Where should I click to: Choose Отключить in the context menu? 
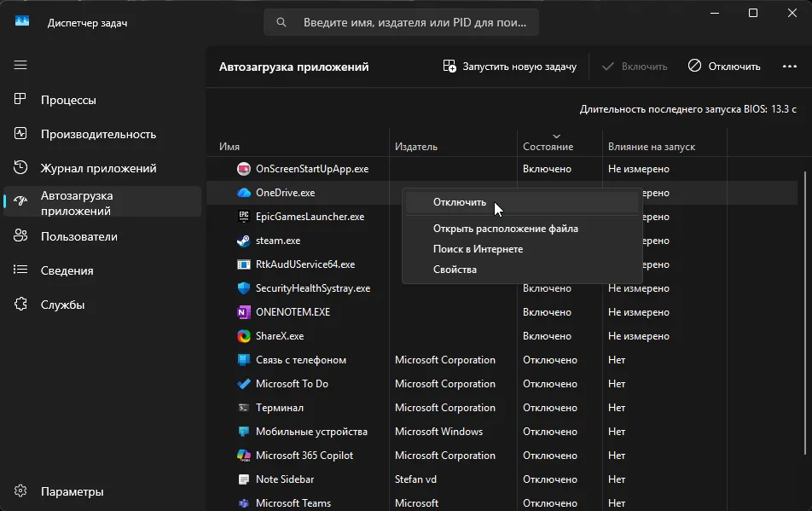(522, 202)
